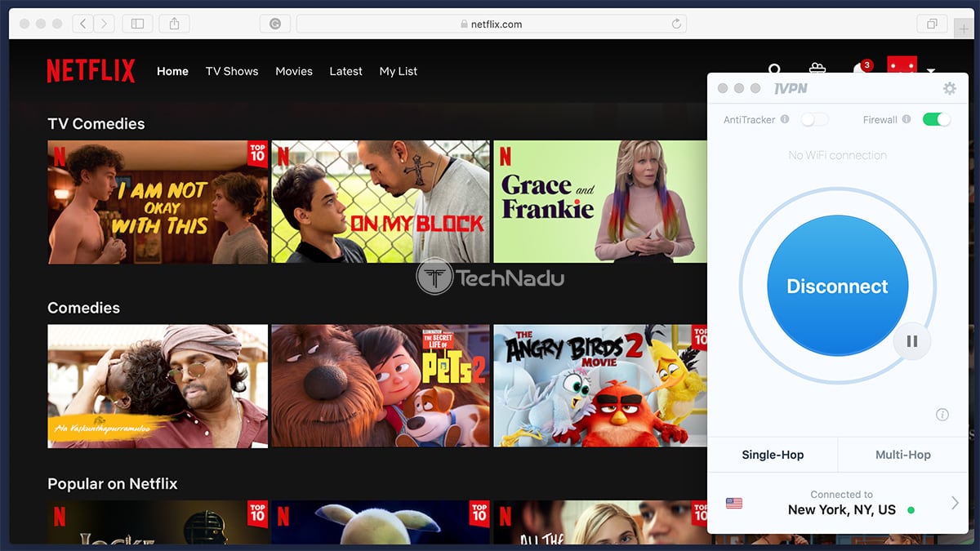Open the TV Shows menu item
980x551 pixels.
point(232,71)
